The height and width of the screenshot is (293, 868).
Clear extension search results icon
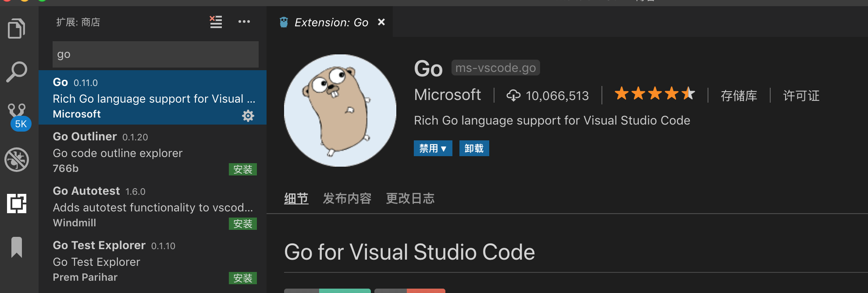[216, 21]
